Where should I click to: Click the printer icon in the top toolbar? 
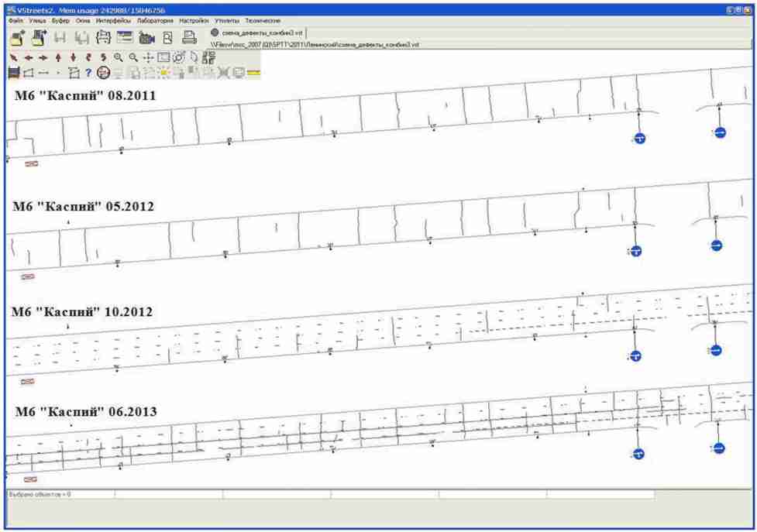pyautogui.click(x=189, y=37)
